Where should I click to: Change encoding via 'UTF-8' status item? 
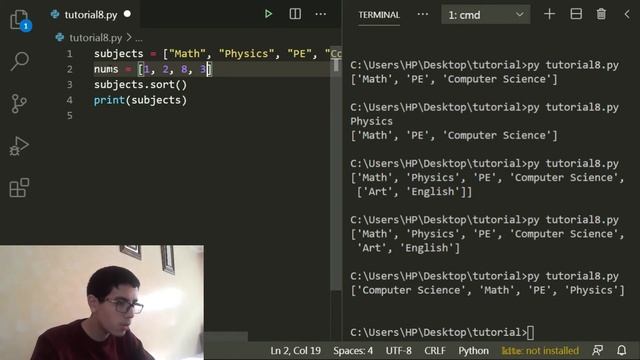398,351
